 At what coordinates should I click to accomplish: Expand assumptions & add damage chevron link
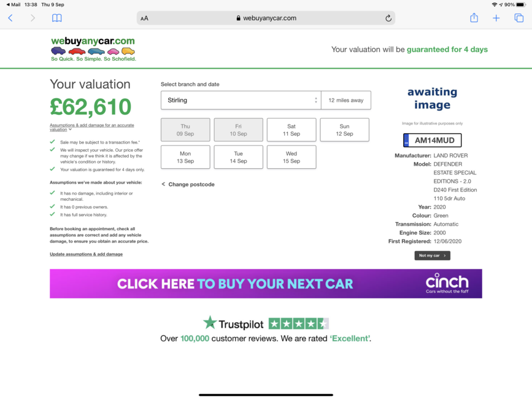pyautogui.click(x=92, y=127)
